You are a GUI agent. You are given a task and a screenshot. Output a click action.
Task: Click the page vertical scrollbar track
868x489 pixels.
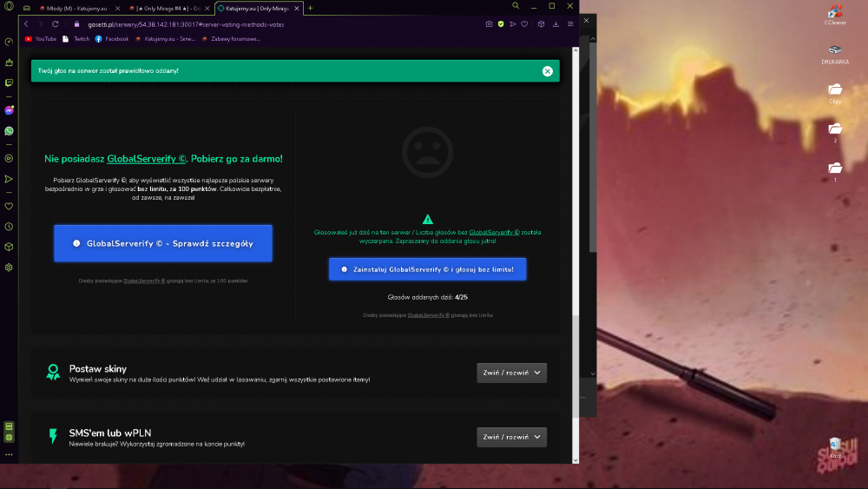[575, 254]
